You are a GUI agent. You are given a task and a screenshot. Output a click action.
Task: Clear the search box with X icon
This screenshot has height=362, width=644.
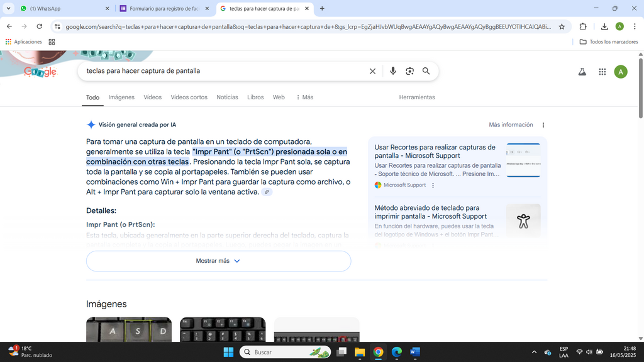pyautogui.click(x=372, y=71)
